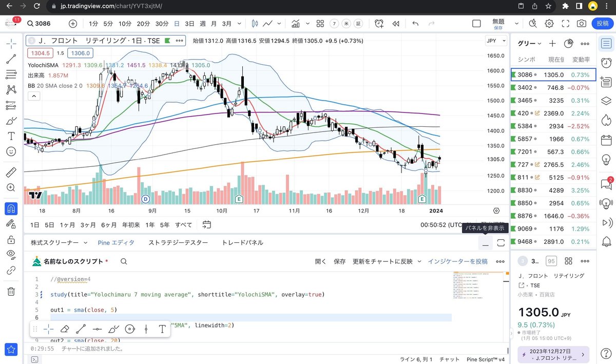
Task: Add symbol to the watchlist
Action: (x=552, y=44)
